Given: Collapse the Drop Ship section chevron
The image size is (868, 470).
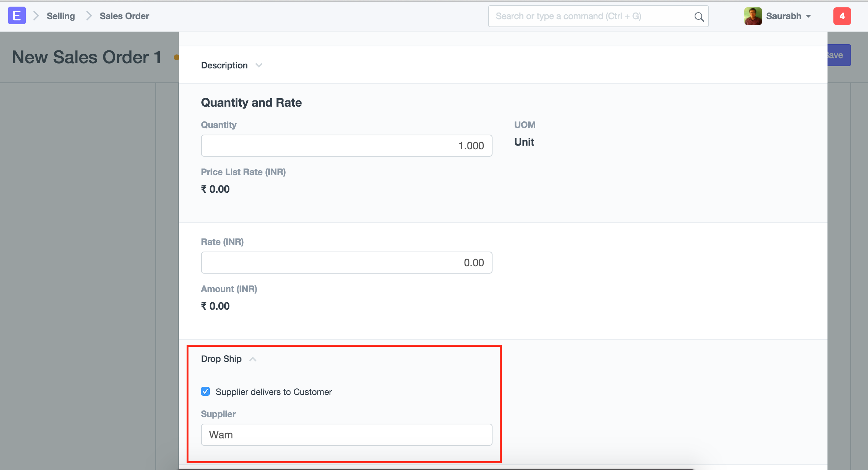Looking at the screenshot, I should coord(253,359).
